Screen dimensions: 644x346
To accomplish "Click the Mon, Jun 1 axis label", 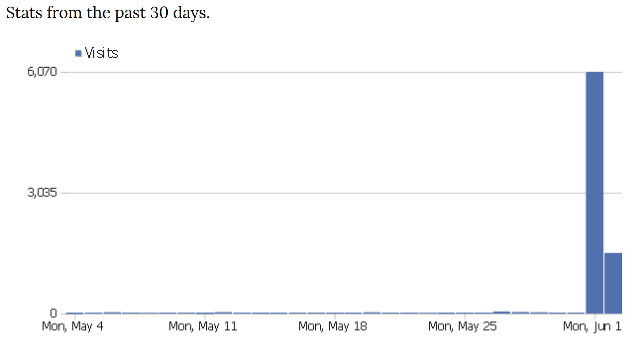I will coord(592,327).
